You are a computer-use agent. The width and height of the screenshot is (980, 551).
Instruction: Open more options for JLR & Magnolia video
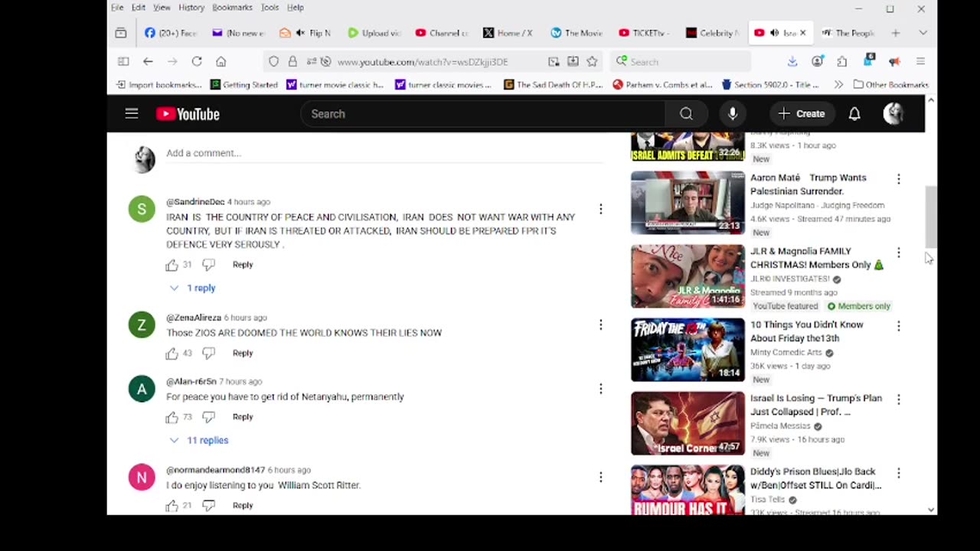(899, 253)
